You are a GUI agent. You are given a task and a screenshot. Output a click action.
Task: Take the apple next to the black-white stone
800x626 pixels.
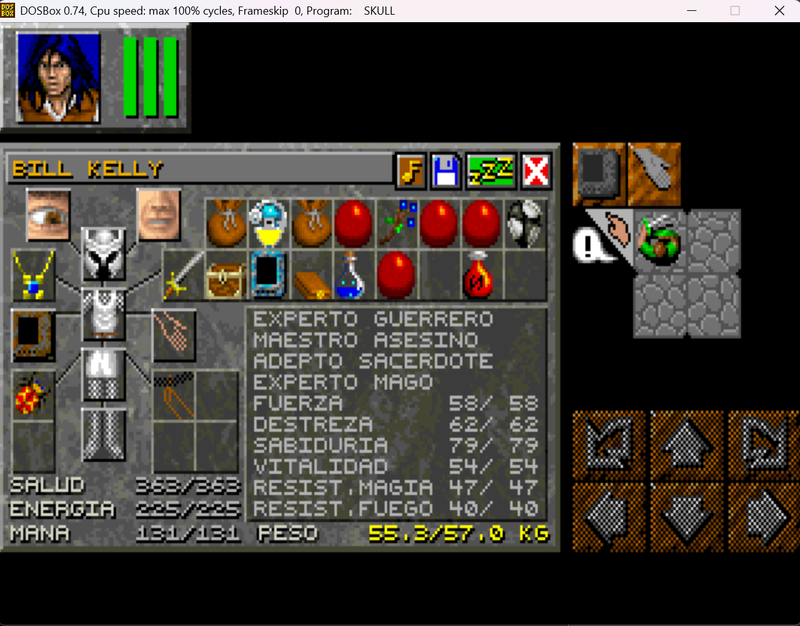[483, 223]
